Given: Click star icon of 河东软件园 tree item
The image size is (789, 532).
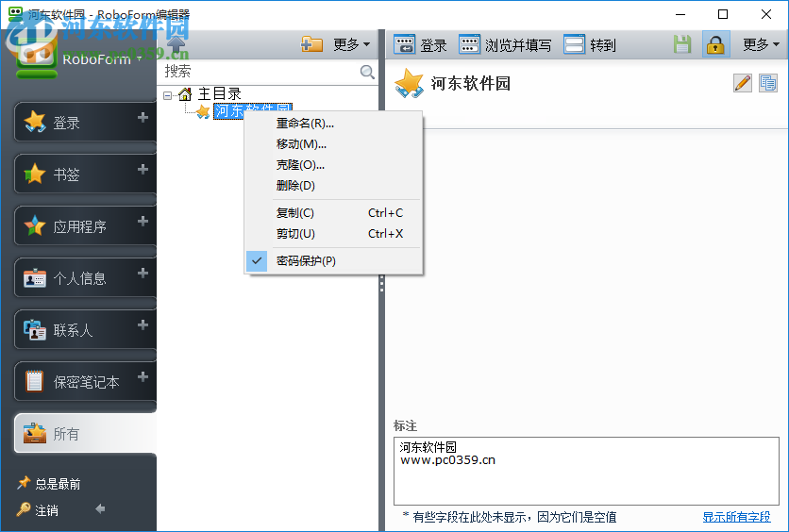Looking at the screenshot, I should [x=203, y=111].
